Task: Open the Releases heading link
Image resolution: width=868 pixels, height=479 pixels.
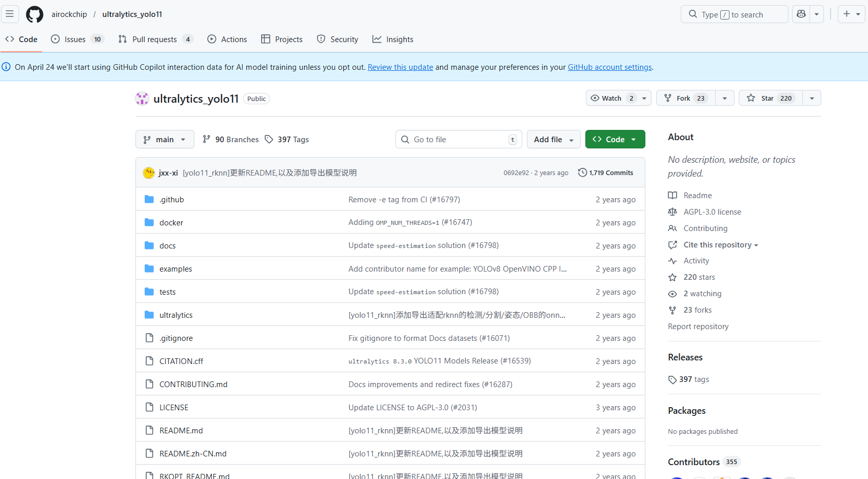Action: (x=685, y=357)
